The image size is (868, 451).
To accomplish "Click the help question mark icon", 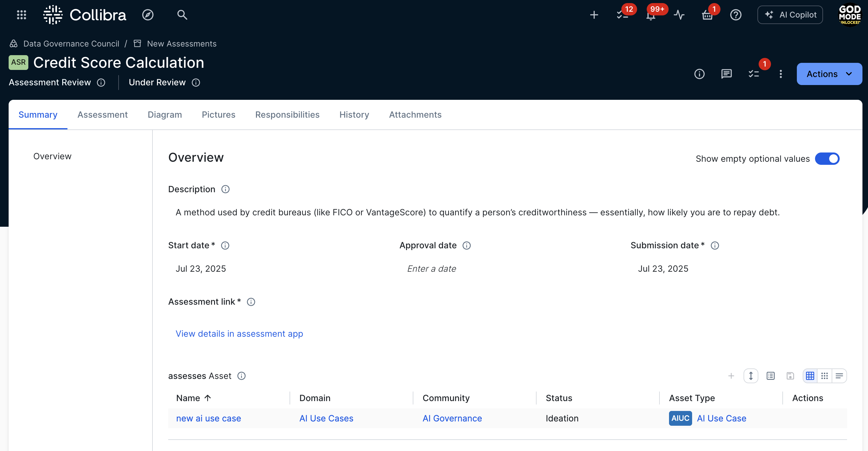I will (x=736, y=15).
